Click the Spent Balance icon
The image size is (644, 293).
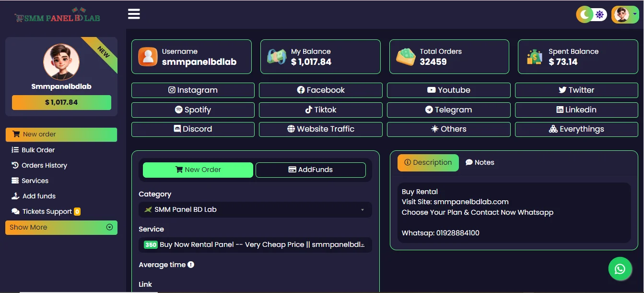point(534,57)
